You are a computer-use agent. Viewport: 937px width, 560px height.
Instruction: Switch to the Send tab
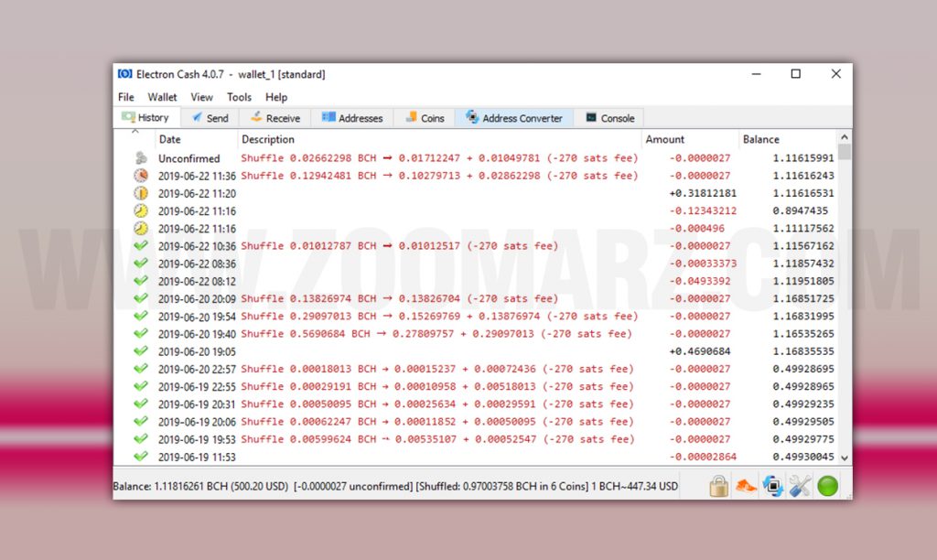(x=210, y=118)
